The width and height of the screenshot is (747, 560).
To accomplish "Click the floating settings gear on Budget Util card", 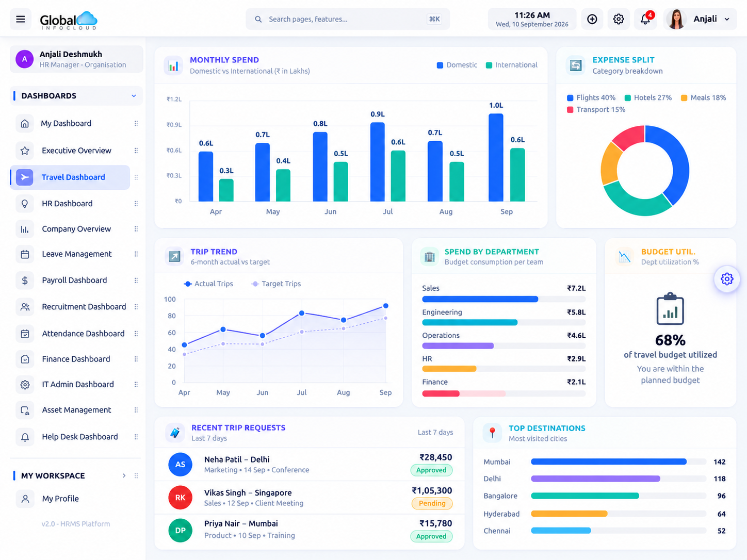I will click(727, 279).
